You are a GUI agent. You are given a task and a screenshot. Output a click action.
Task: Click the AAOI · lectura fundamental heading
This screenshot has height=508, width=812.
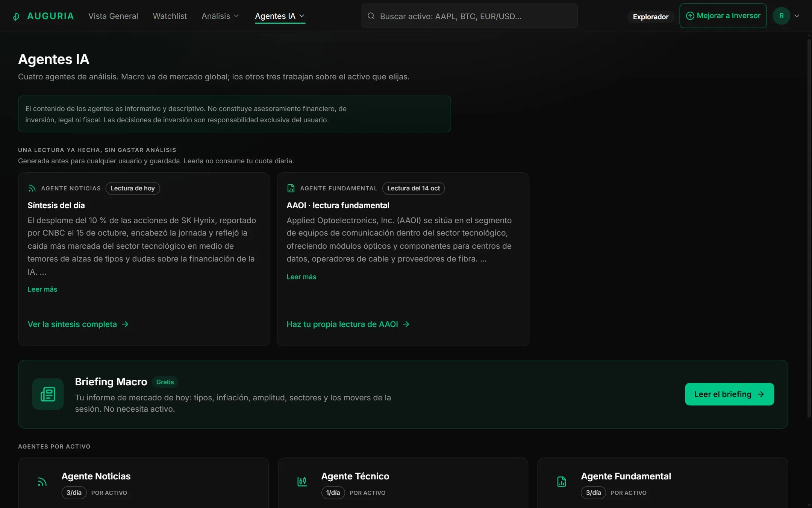338,205
